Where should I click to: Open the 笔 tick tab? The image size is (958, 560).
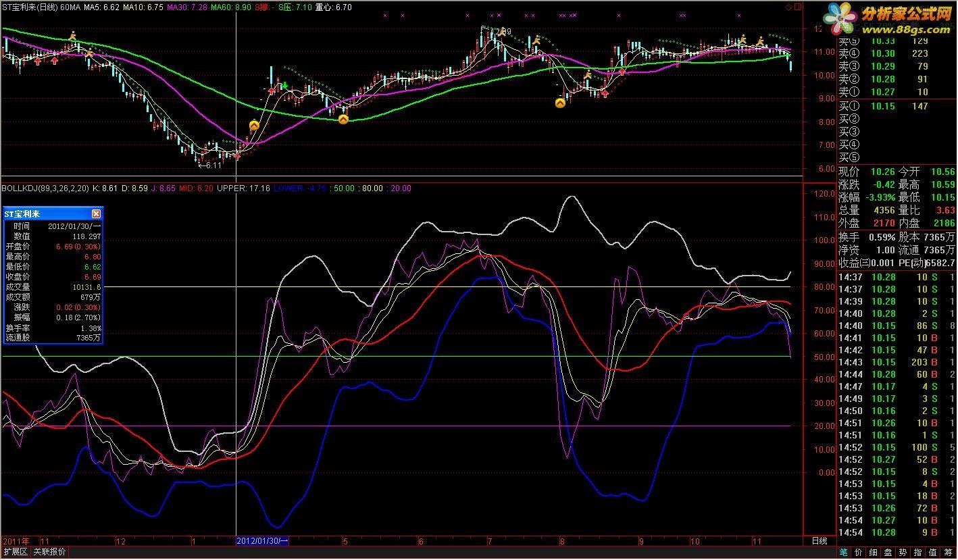click(844, 553)
